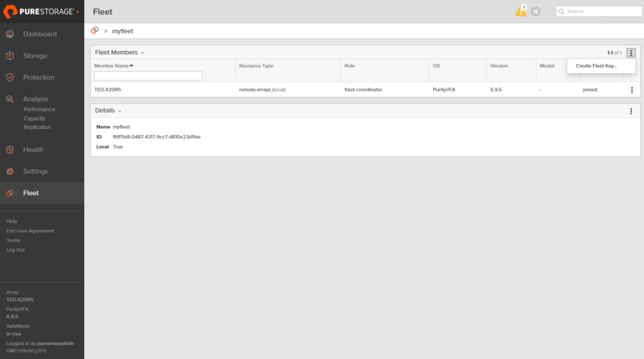Open the Health page
Screen dimensions: 644x359
click(33, 150)
